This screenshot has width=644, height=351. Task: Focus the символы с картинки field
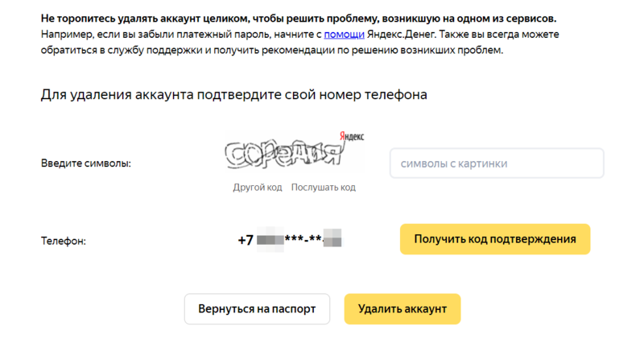coord(497,163)
